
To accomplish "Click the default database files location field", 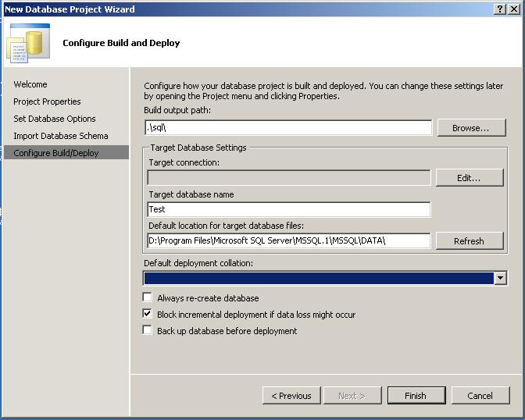I will 289,240.
